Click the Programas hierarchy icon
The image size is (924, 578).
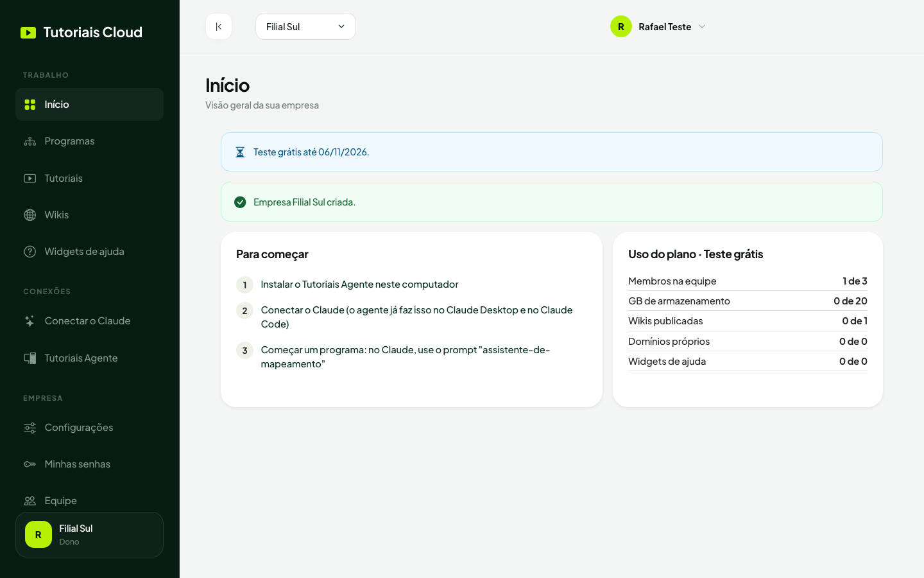point(30,141)
